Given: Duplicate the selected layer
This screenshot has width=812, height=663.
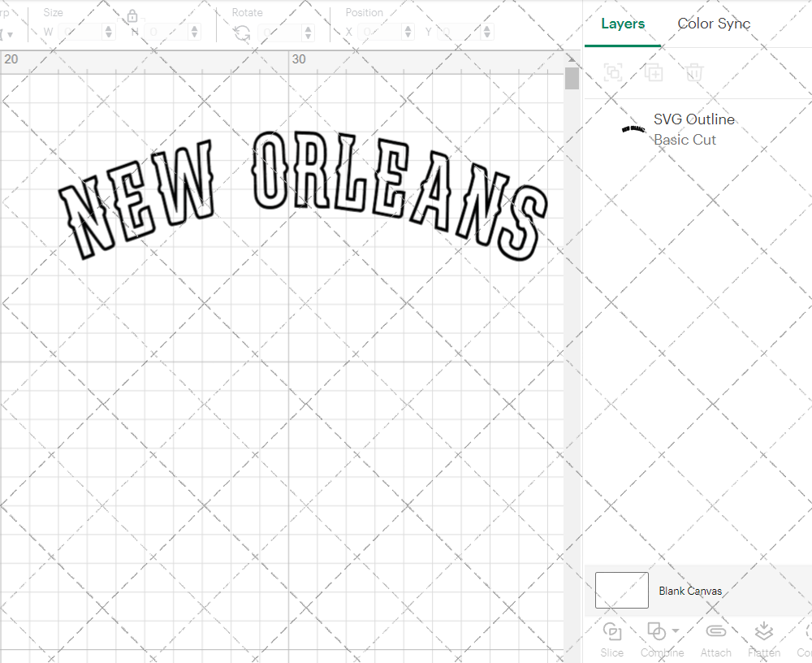Looking at the screenshot, I should [x=654, y=72].
